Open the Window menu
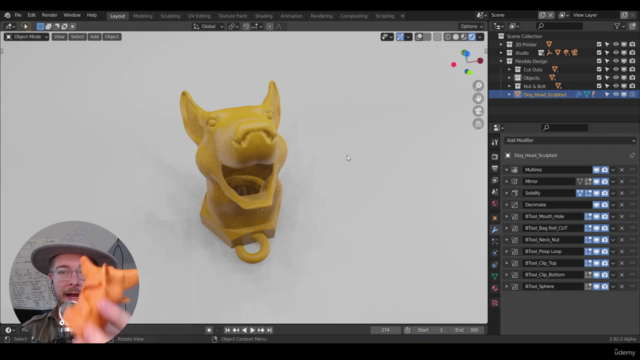This screenshot has width=640, height=360. pos(72,15)
